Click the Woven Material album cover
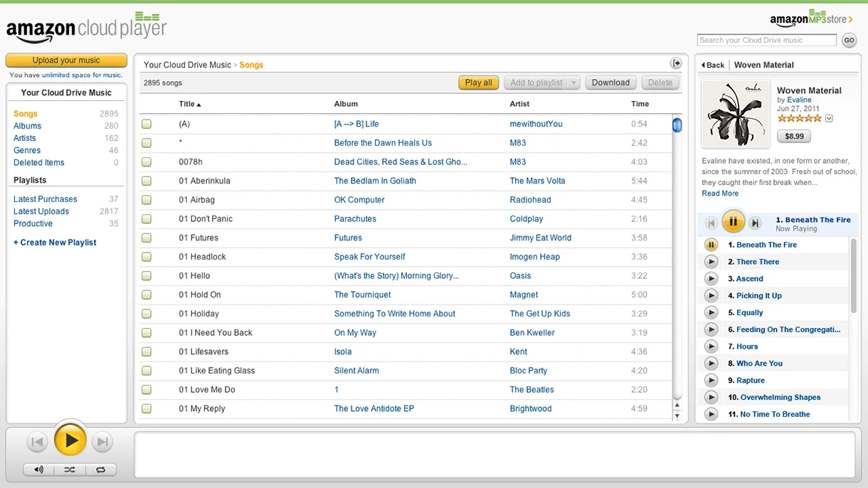Viewport: 868px width, 488px height. click(735, 114)
